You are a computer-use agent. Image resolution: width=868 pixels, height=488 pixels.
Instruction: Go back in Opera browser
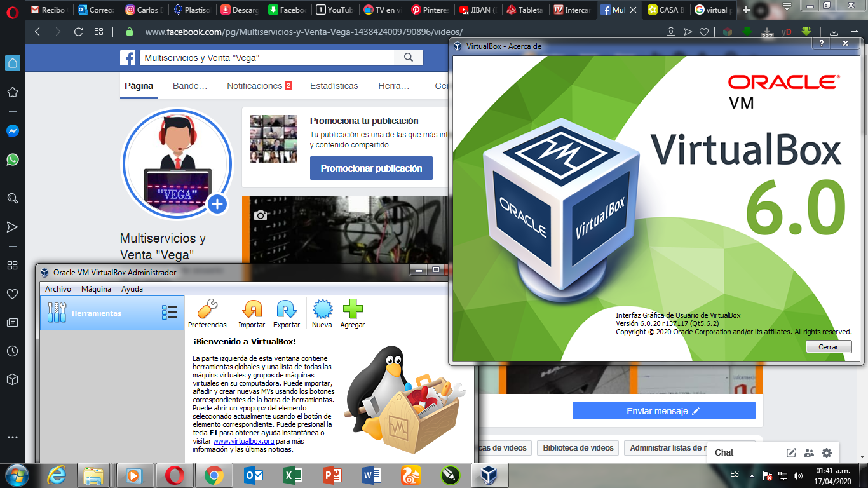(x=37, y=31)
